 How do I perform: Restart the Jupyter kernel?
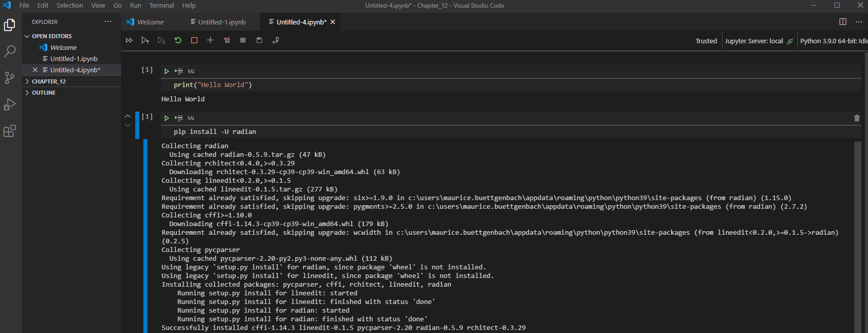[x=178, y=40]
